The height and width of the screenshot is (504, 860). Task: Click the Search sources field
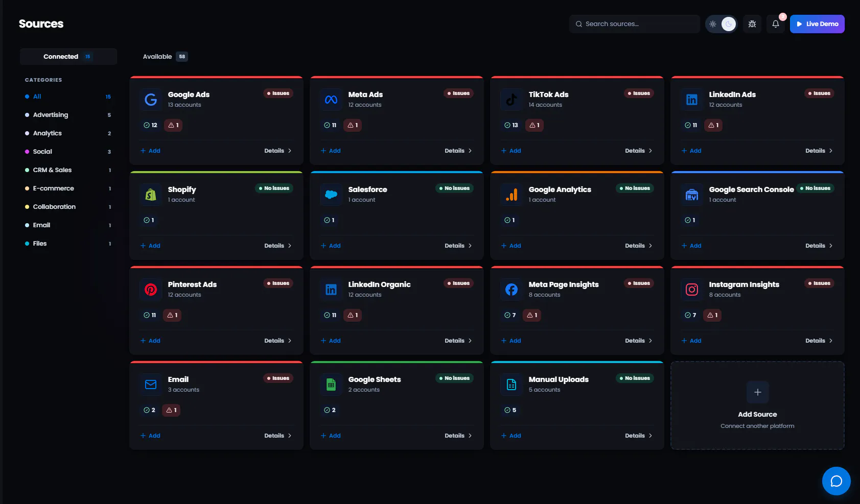(634, 24)
